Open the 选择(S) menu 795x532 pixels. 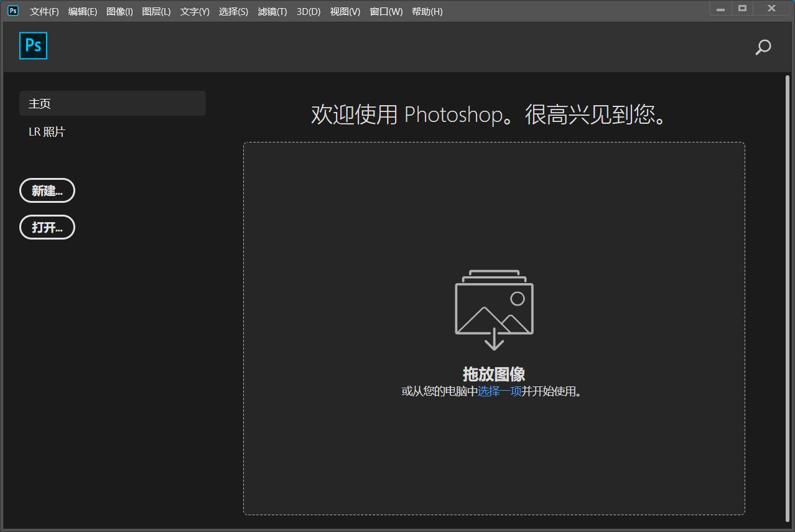(x=233, y=12)
